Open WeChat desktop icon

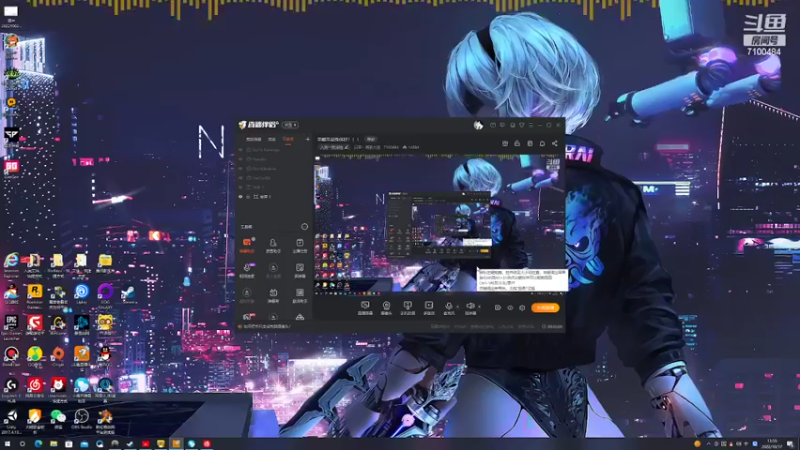58,419
